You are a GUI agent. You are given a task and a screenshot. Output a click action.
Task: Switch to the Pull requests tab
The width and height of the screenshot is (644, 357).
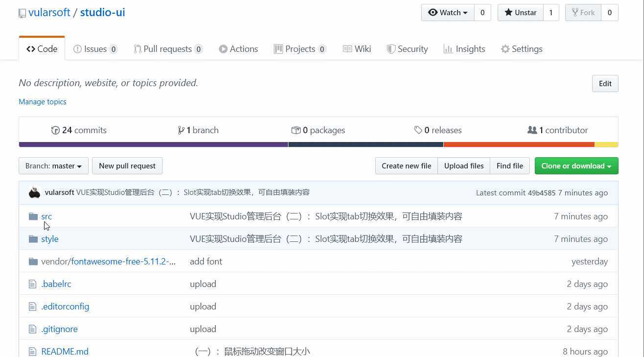168,49
